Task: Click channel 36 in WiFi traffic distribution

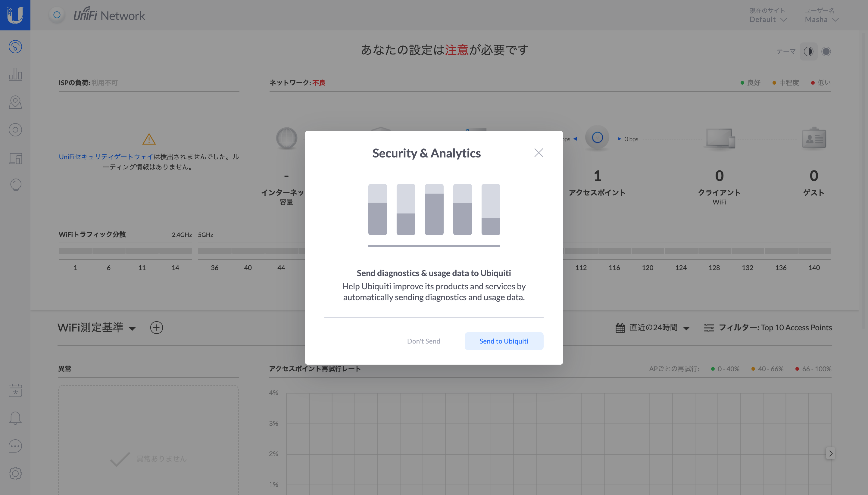Action: tap(214, 268)
